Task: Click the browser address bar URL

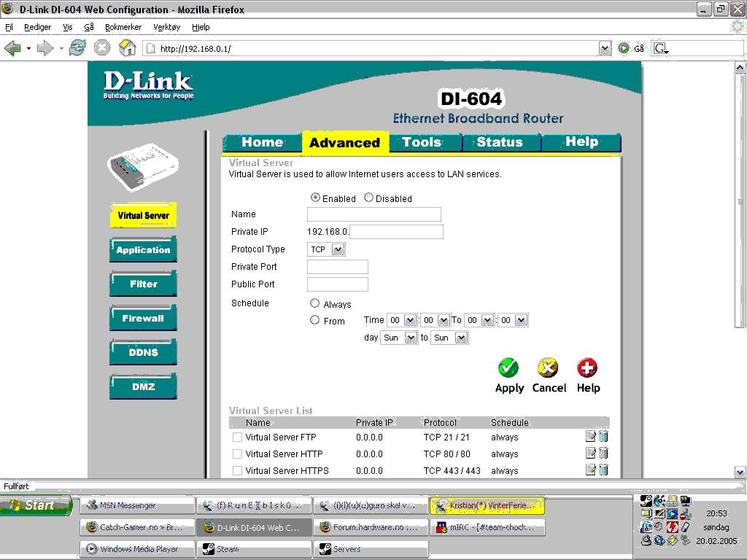Action: [x=196, y=49]
